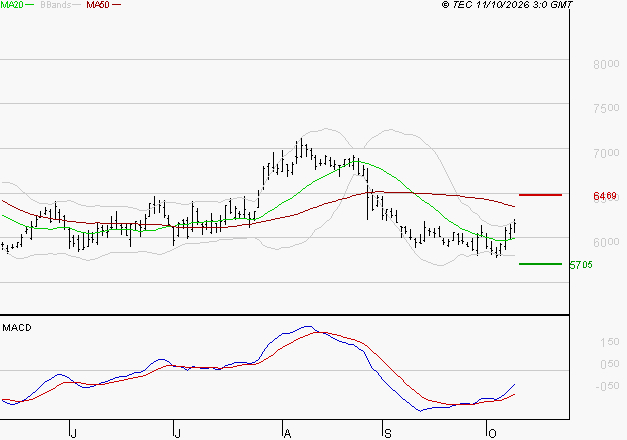The width and height of the screenshot is (627, 440).
Task: Click the TEC copyright timestamp text
Action: tap(507, 5)
